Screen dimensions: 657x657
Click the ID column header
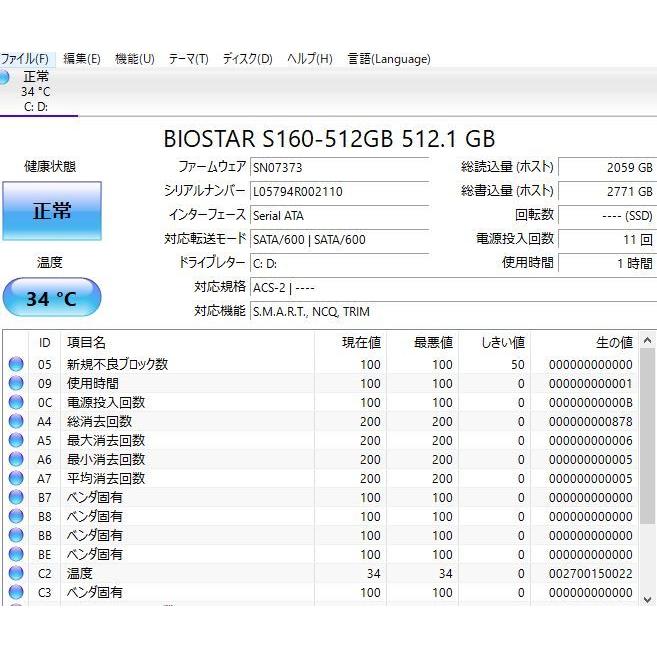pyautogui.click(x=44, y=342)
